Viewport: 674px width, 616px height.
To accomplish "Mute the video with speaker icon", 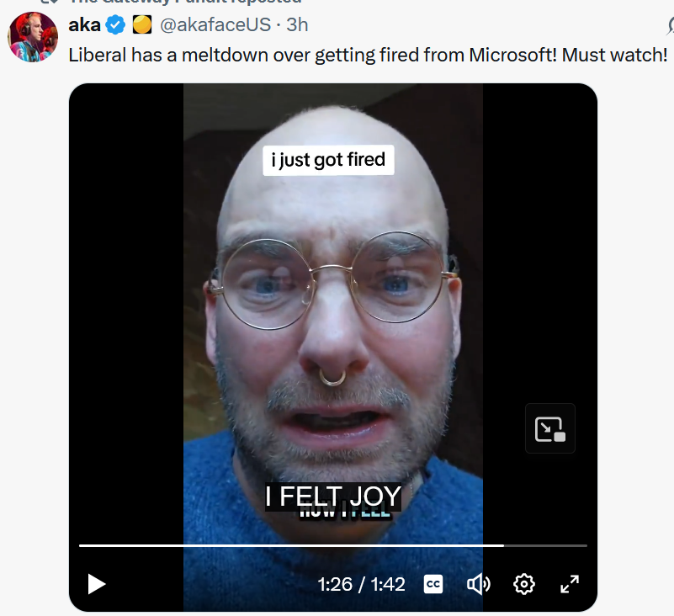I will point(478,583).
